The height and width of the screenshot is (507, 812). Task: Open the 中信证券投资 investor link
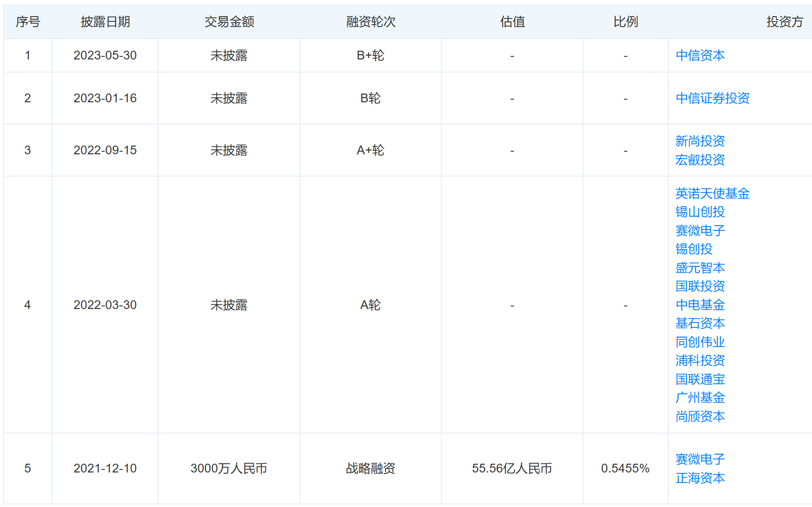712,98
